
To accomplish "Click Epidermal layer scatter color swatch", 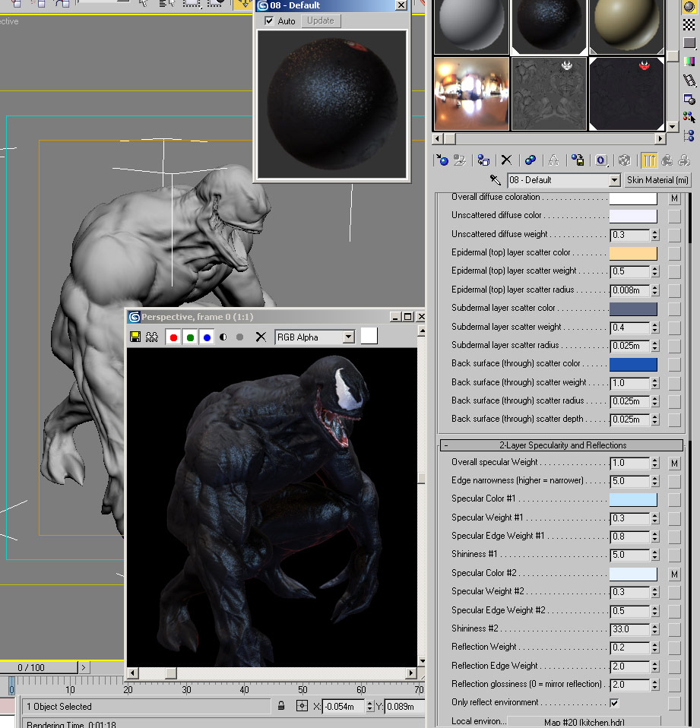I will (633, 253).
